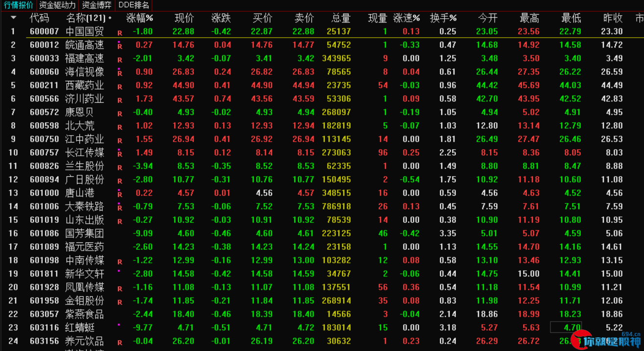Select stock code 603116

pos(44,328)
